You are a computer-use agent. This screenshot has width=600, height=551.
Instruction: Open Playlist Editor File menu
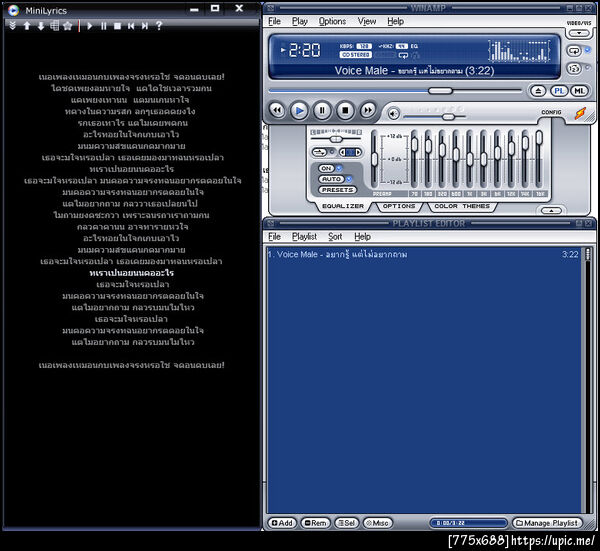pyautogui.click(x=274, y=237)
